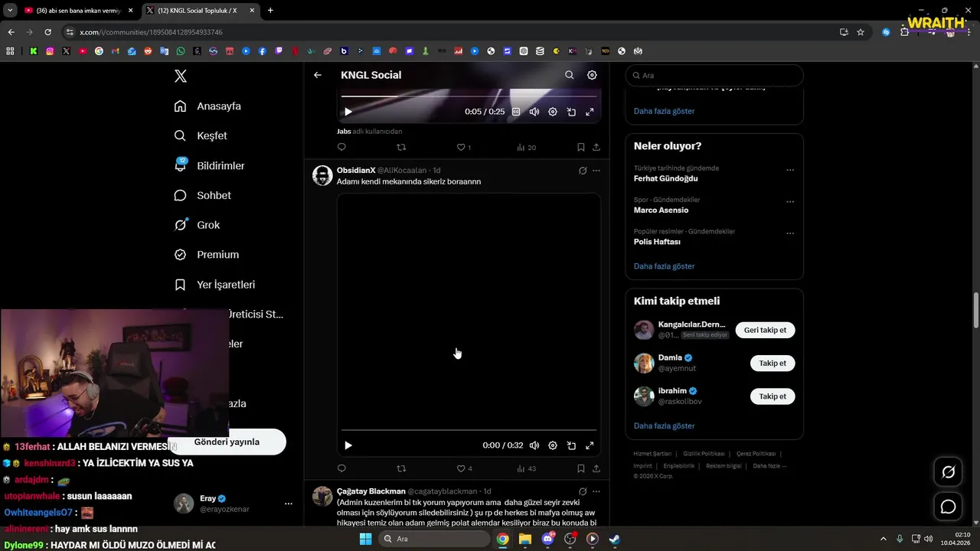Viewport: 980px width, 551px height.
Task: Mute the top video volume
Action: tap(534, 112)
